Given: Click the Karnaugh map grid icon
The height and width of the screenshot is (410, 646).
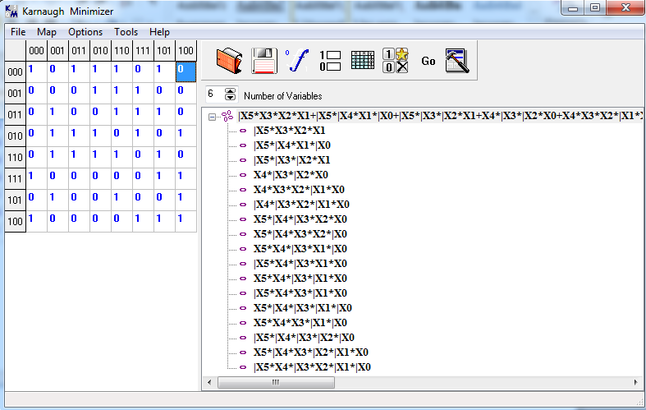Looking at the screenshot, I should tap(363, 61).
